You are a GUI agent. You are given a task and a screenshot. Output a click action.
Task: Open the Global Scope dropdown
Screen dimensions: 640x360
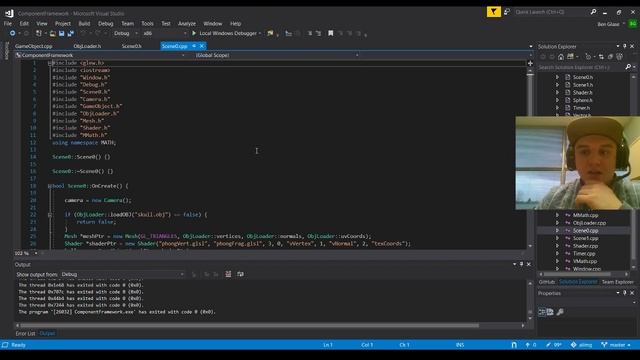(277, 55)
